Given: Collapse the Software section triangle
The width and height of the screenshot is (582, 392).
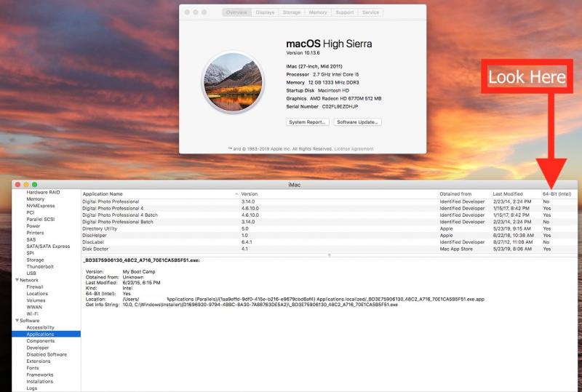Looking at the screenshot, I should tap(17, 320).
